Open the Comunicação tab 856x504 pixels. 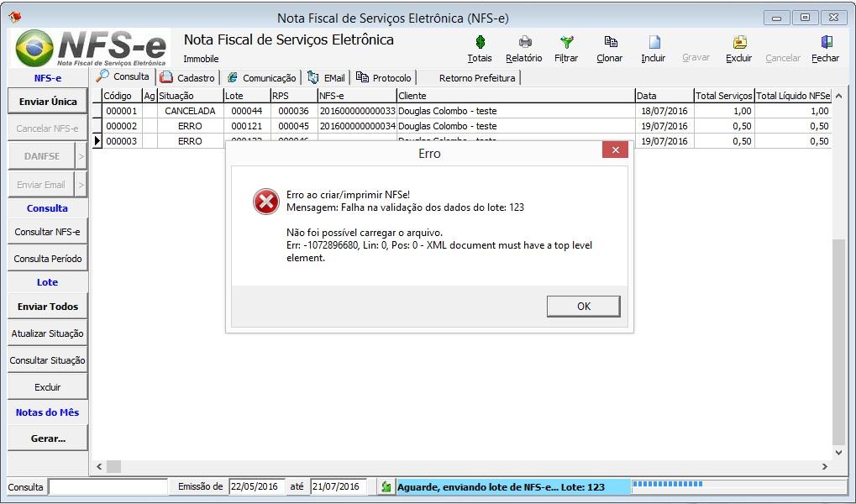[262, 78]
